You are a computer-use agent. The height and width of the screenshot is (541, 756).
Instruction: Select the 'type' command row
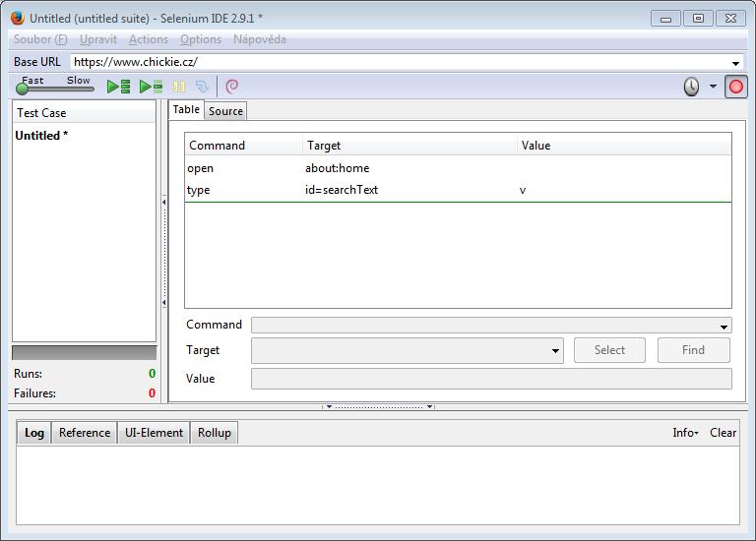pyautogui.click(x=458, y=190)
